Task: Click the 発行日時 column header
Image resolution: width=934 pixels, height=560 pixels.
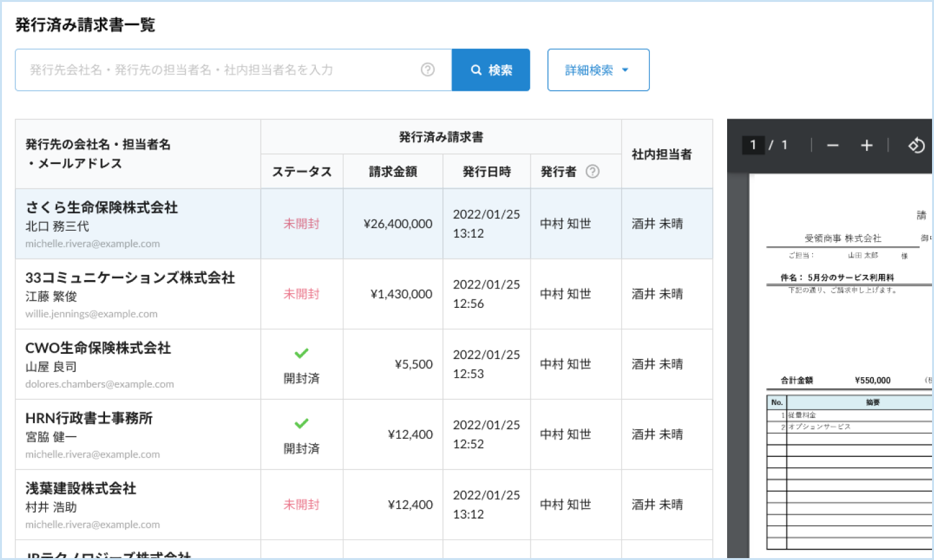Action: [486, 171]
